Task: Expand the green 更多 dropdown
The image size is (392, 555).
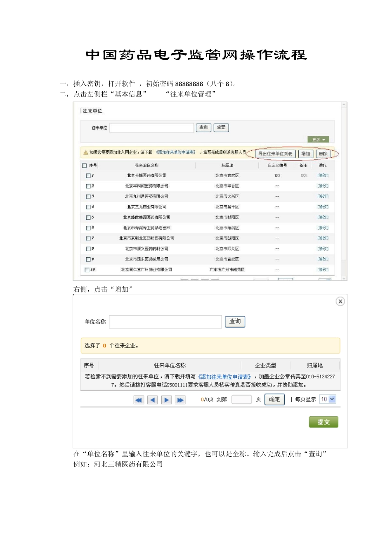Action: point(318,140)
